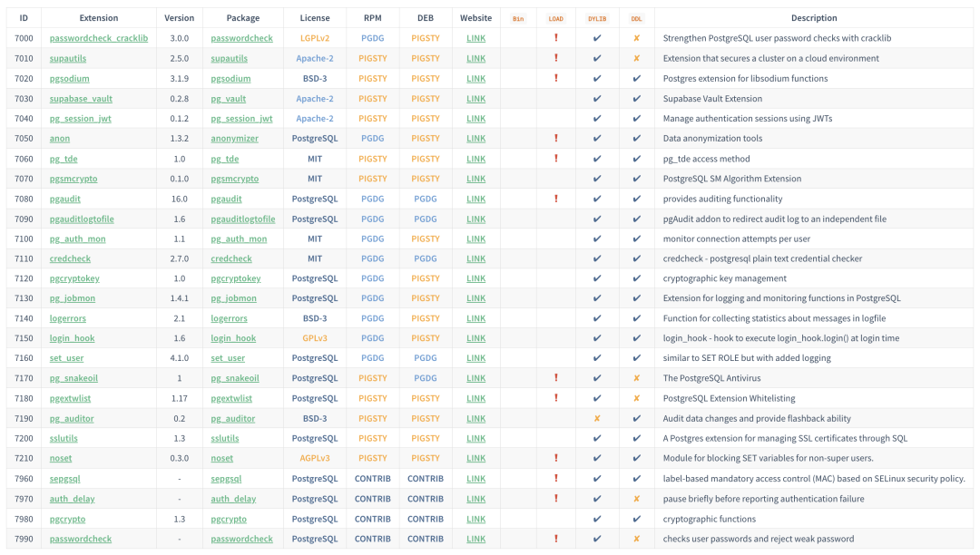Click the DYLIB checkmark in credcheck row

(x=597, y=258)
